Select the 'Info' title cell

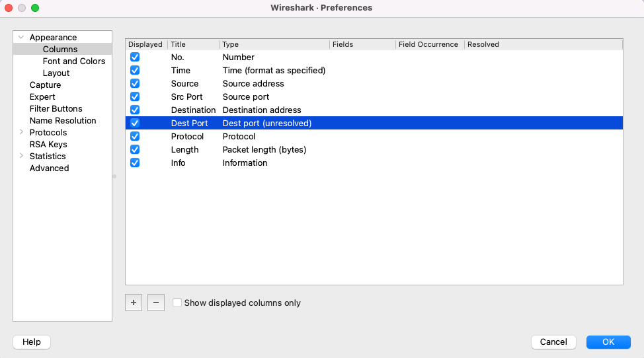coord(179,162)
